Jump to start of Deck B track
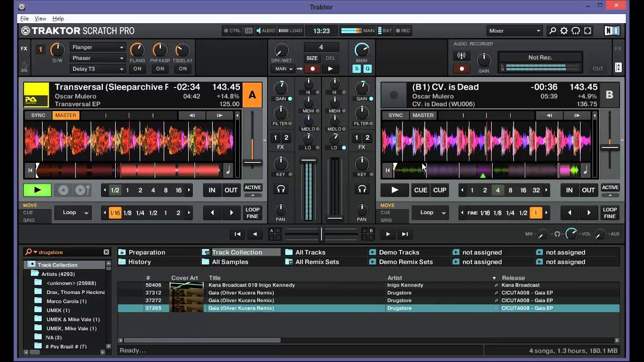 coord(387,170)
